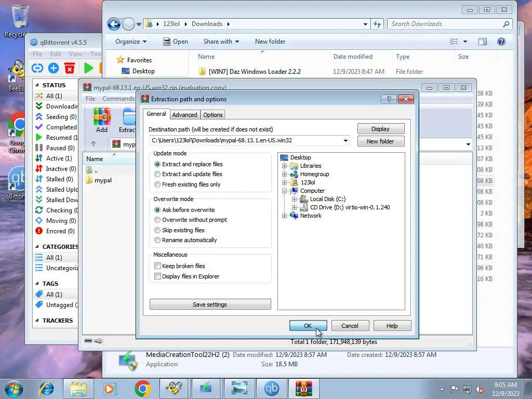Click the qBittorrent add torrent link icon

(37, 68)
